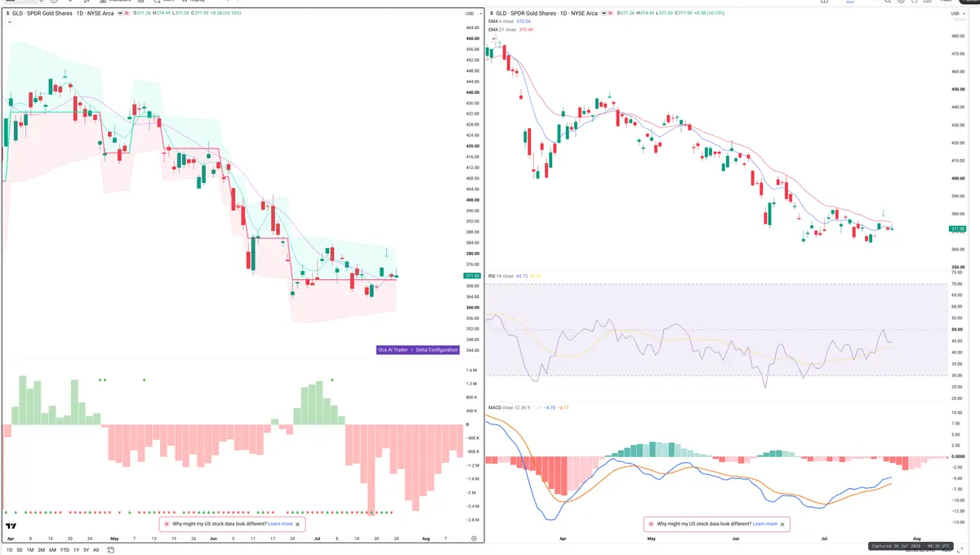
Task: Select the MACD close 12 26 9 legend
Action: (510, 406)
